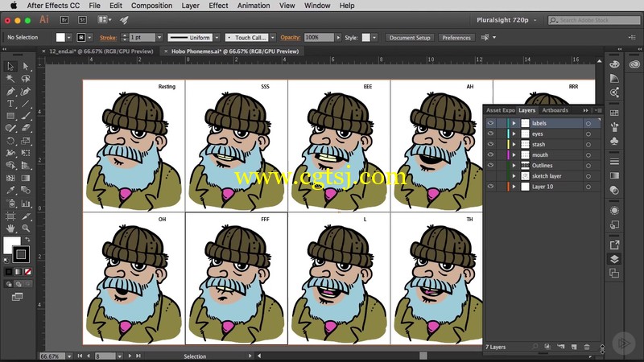This screenshot has width=644, height=362.
Task: Click the Document Setup button
Action: coord(410,37)
